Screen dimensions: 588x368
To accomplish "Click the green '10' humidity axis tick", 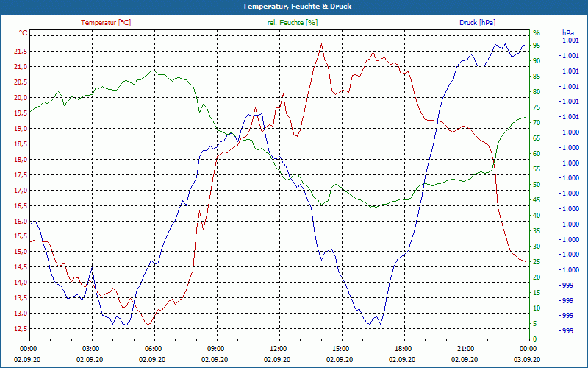I will 537,308.
